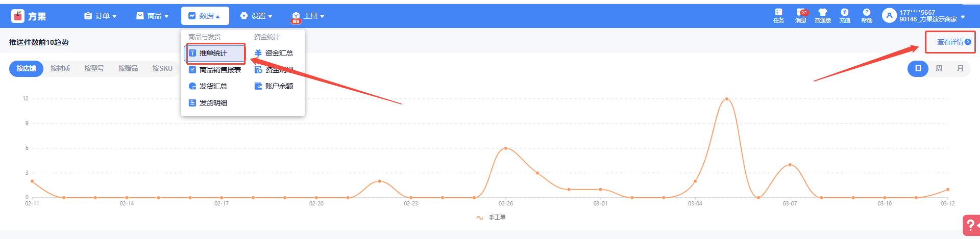Click the 帮助 help question icon

867,13
